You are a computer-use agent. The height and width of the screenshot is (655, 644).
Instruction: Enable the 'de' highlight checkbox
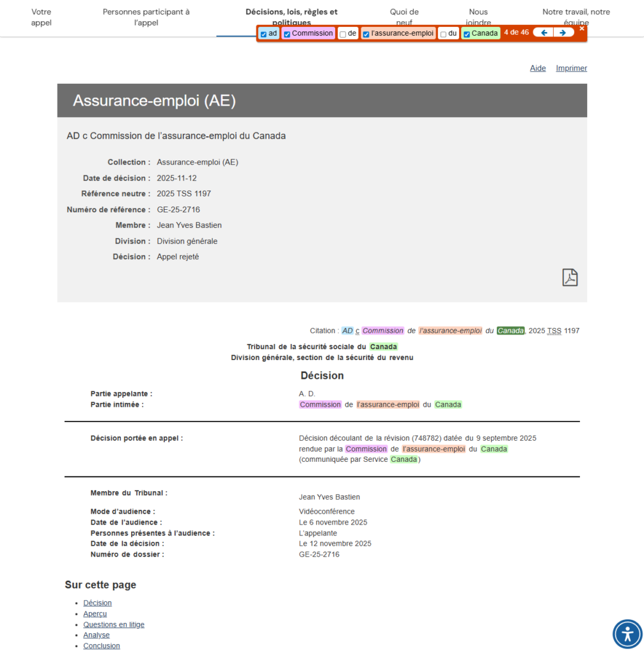[x=343, y=35]
